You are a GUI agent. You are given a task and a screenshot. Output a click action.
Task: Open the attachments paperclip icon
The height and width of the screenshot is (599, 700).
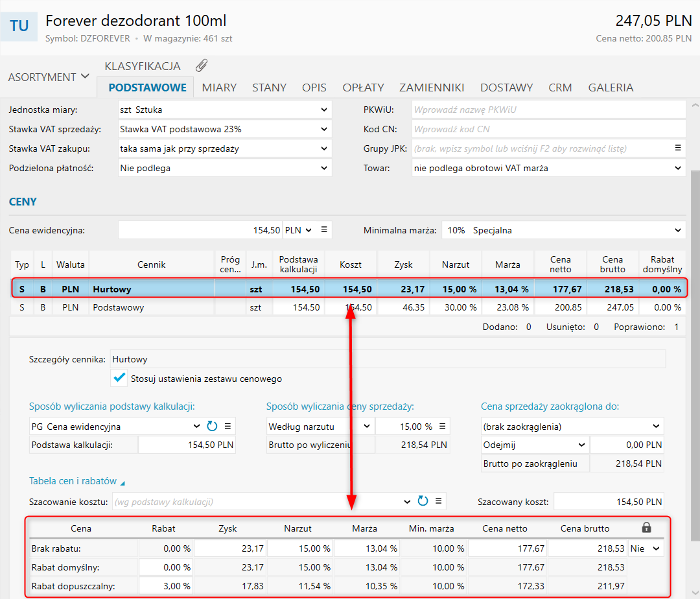point(202,65)
